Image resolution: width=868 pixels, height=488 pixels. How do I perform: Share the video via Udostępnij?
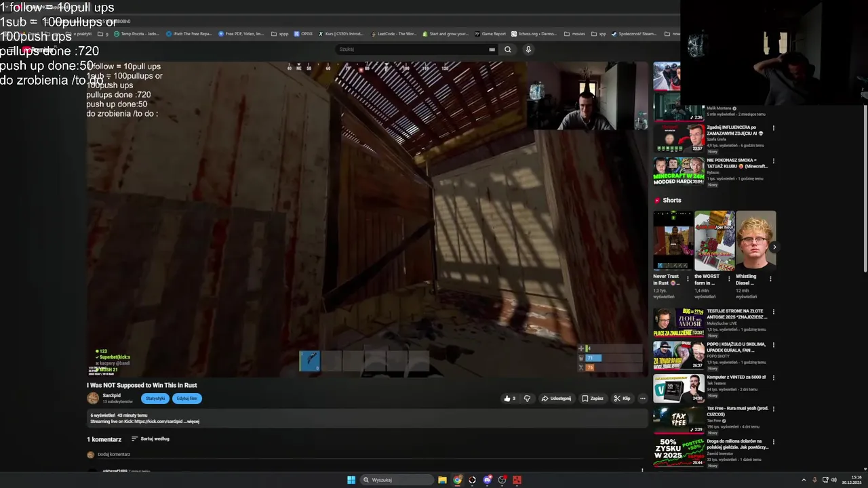coord(556,399)
